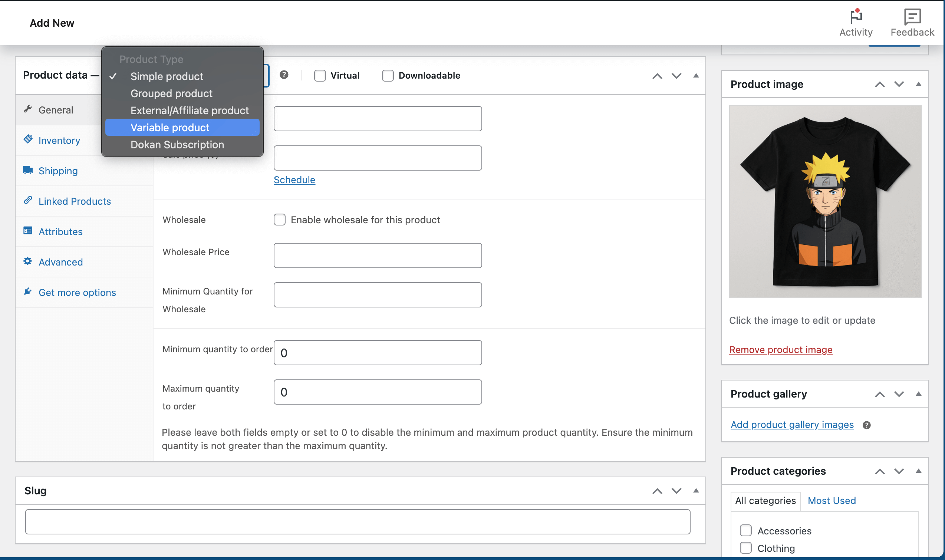Click the Attributes list icon
Viewport: 945px width, 560px height.
[27, 231]
